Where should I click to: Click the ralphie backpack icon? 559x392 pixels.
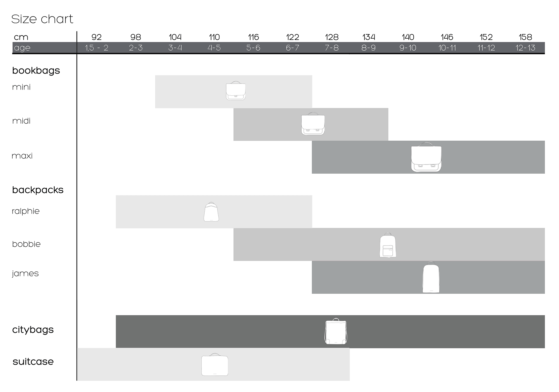pyautogui.click(x=211, y=211)
